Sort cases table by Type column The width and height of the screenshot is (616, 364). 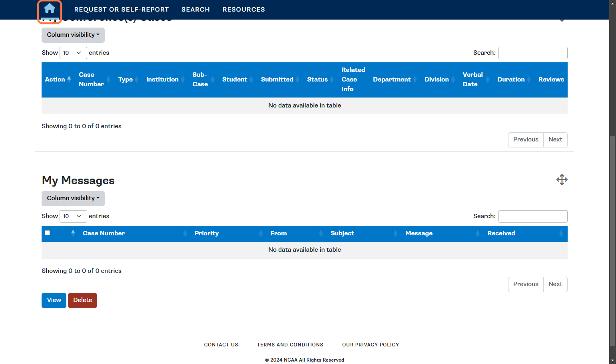(x=129, y=80)
